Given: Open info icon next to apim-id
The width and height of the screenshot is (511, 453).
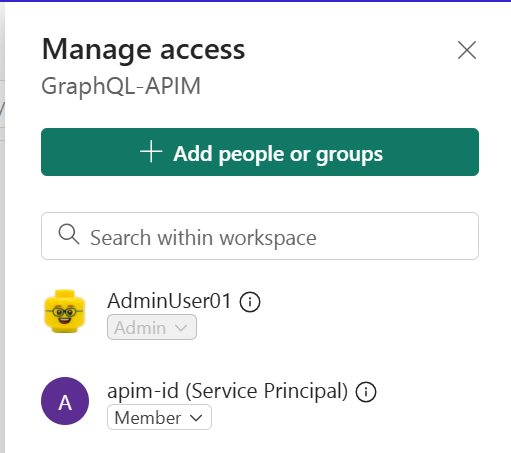Looking at the screenshot, I should 366,392.
